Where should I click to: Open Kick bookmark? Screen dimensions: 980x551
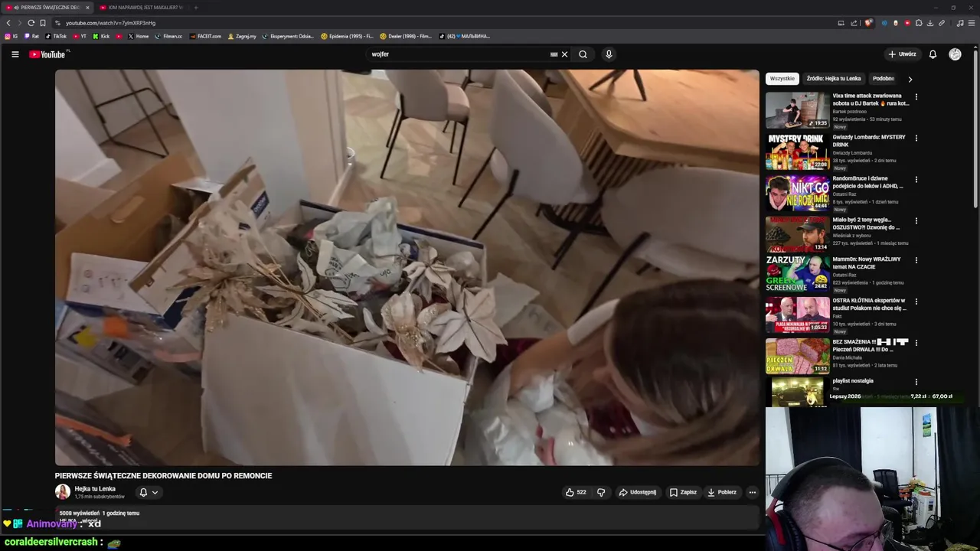(x=101, y=36)
